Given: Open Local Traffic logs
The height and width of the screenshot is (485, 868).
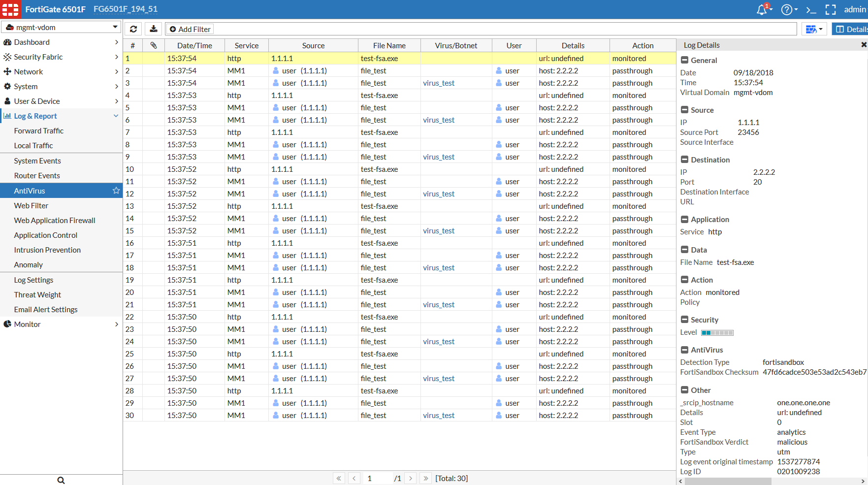Looking at the screenshot, I should coord(33,146).
